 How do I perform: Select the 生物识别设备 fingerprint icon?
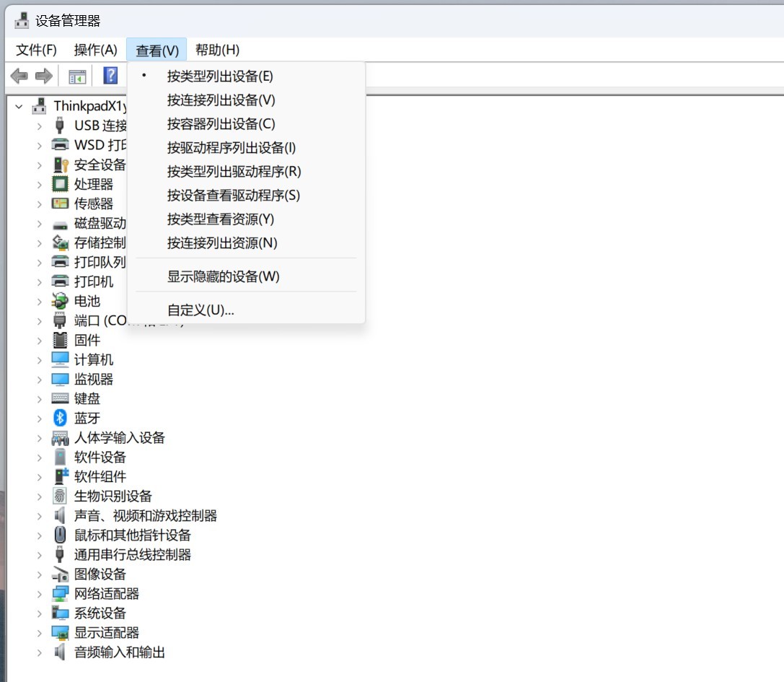[x=60, y=496]
